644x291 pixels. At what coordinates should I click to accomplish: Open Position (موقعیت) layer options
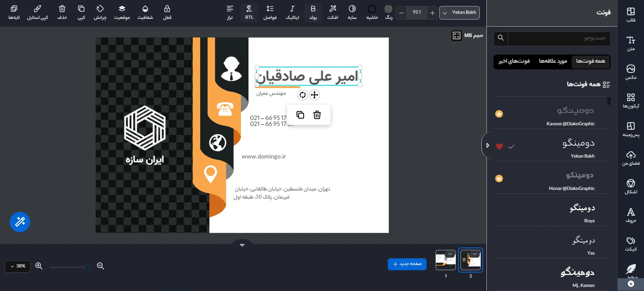tap(122, 12)
